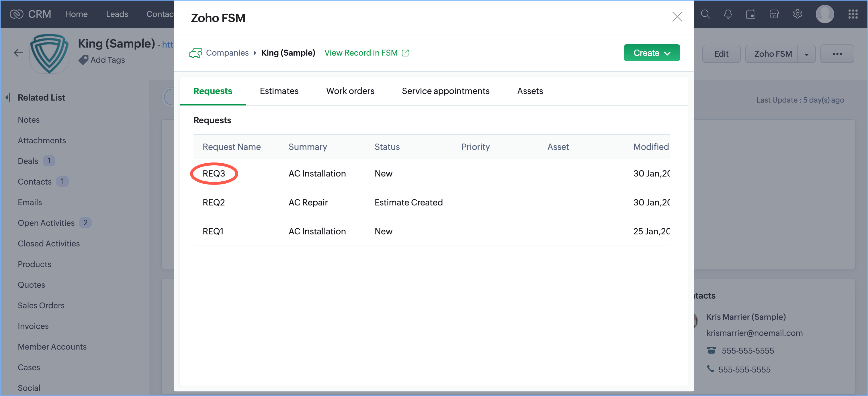This screenshot has height=396, width=868.
Task: Click the back arrow beside the company logo
Action: 19,53
